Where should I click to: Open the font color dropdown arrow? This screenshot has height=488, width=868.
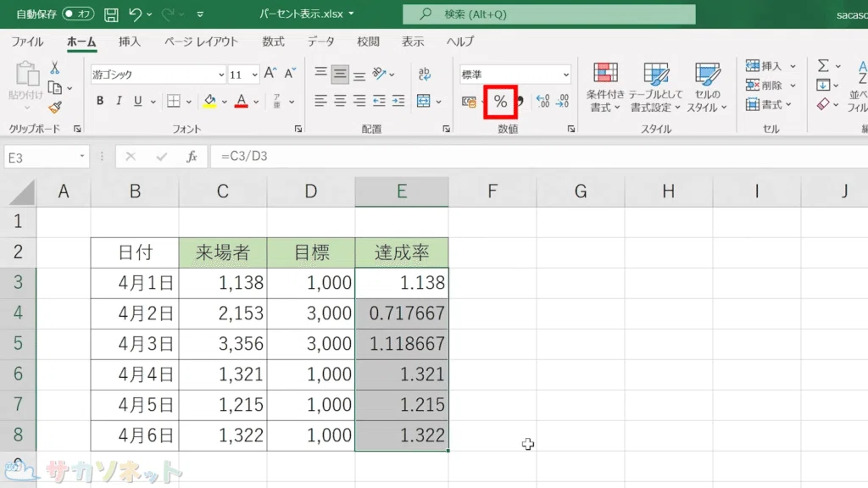(x=256, y=102)
